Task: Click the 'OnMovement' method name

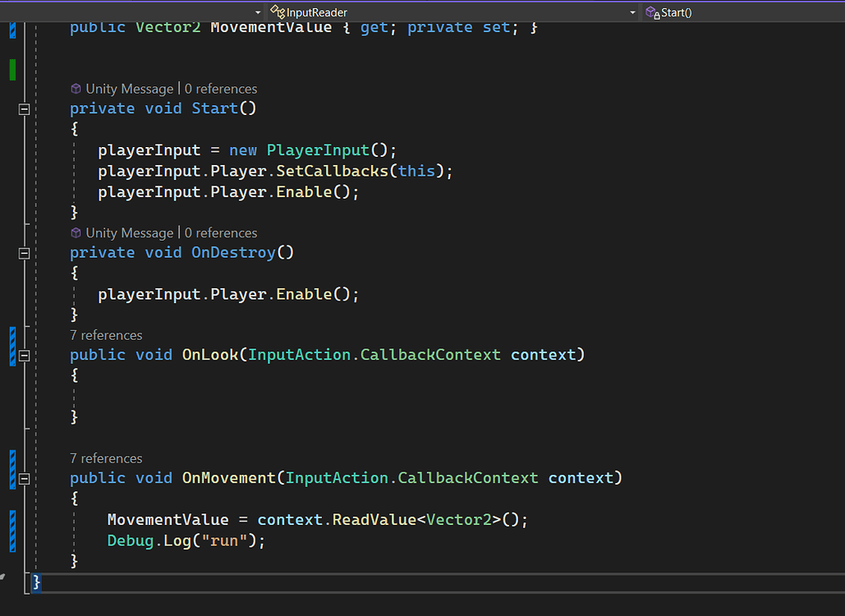Action: (229, 478)
